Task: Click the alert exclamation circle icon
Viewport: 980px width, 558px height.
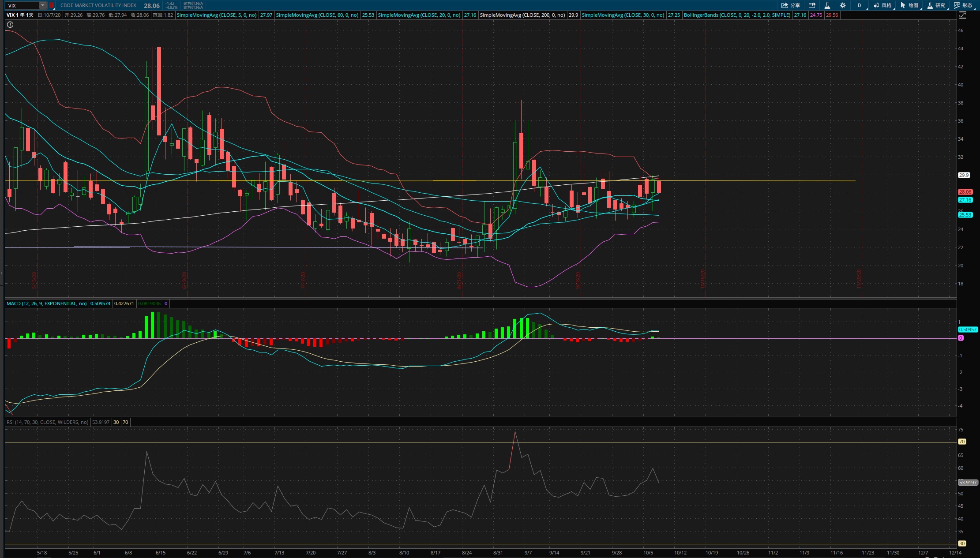Action: click(10, 25)
